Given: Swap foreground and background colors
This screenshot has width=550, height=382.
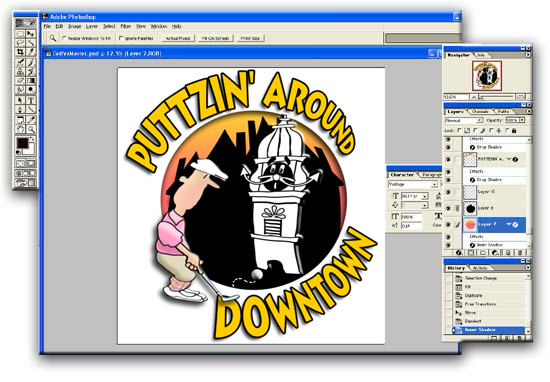Looking at the screenshot, I should coord(32,139).
